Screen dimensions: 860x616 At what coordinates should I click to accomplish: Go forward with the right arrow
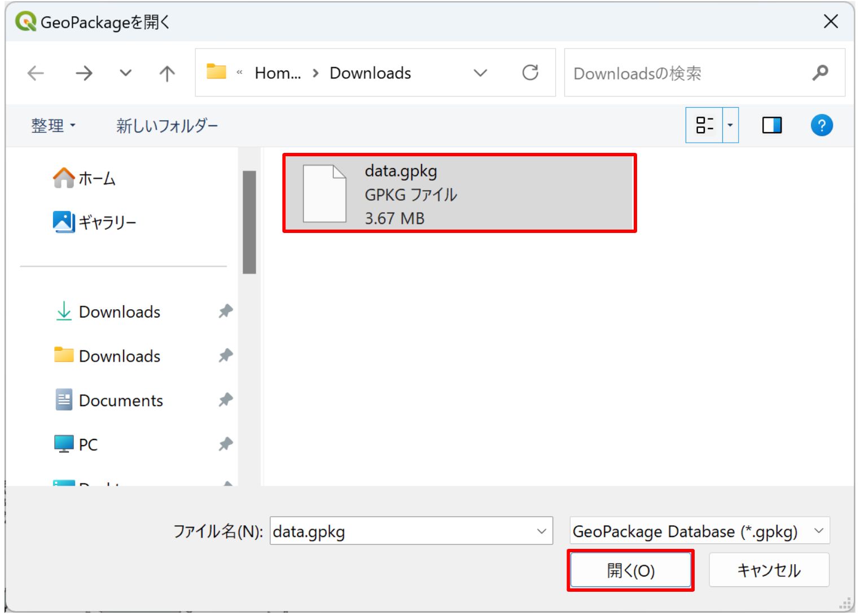[84, 73]
